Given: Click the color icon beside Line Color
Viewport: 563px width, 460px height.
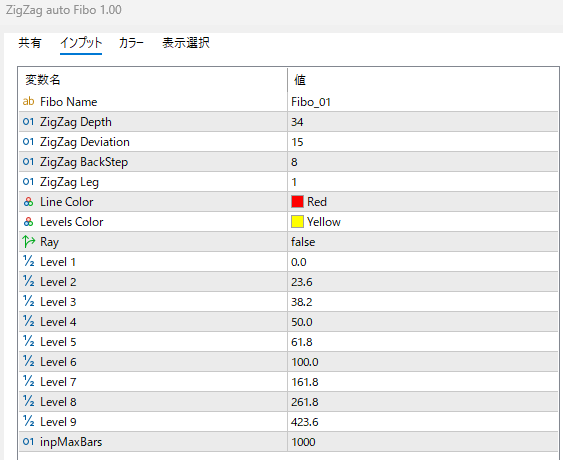Looking at the screenshot, I should click(x=28, y=202).
